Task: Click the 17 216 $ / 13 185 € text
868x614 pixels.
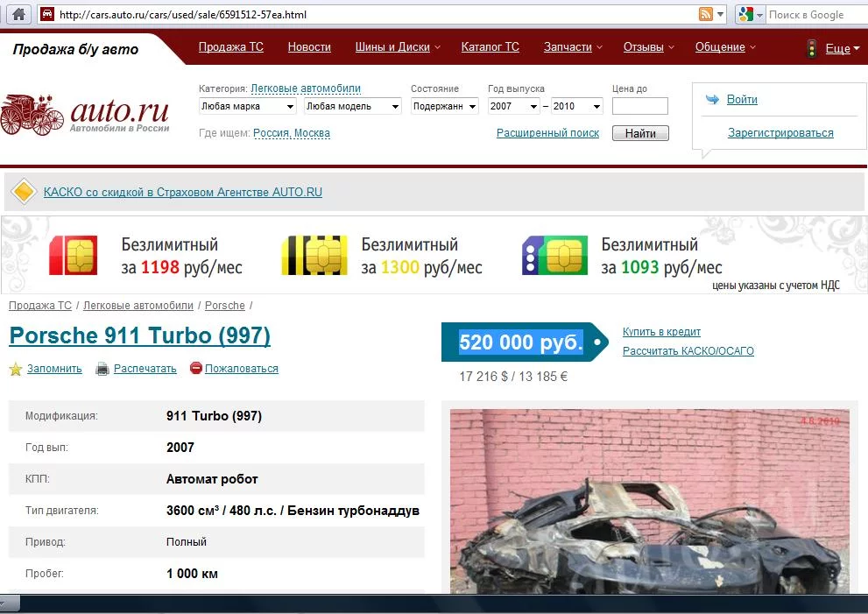Action: (x=513, y=377)
